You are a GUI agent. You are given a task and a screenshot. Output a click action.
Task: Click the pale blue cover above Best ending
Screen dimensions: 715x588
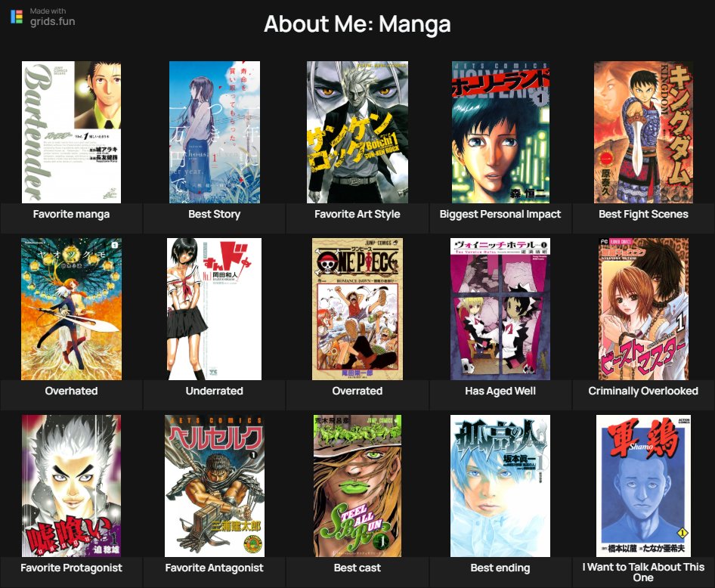(500, 486)
